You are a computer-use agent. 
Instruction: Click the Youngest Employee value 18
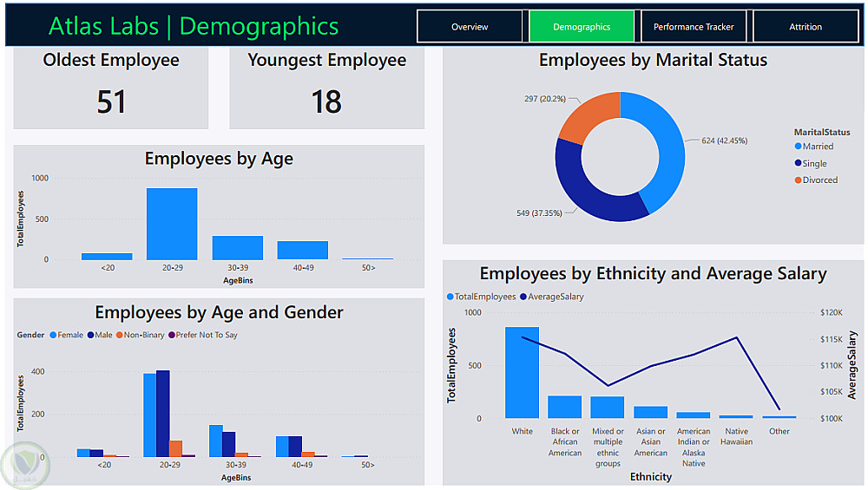click(326, 101)
